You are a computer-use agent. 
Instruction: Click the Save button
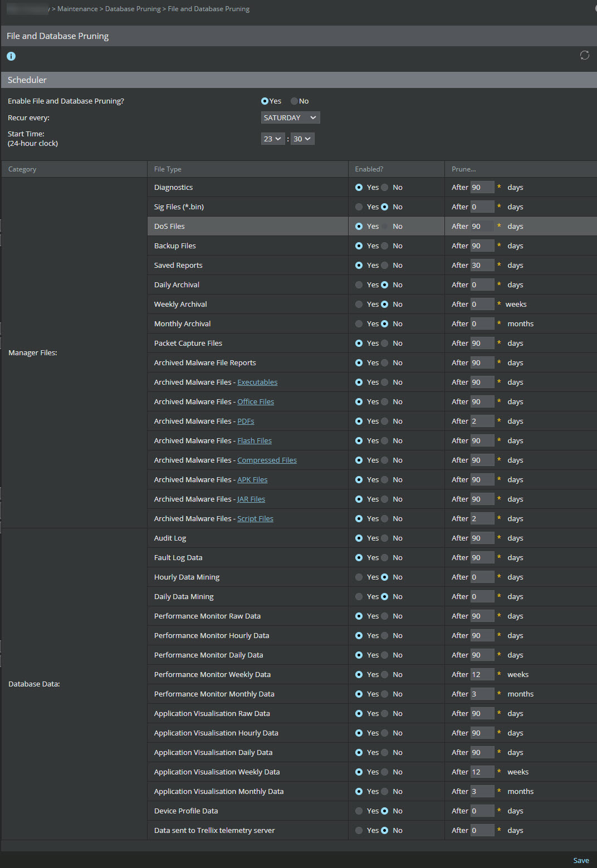tap(581, 860)
